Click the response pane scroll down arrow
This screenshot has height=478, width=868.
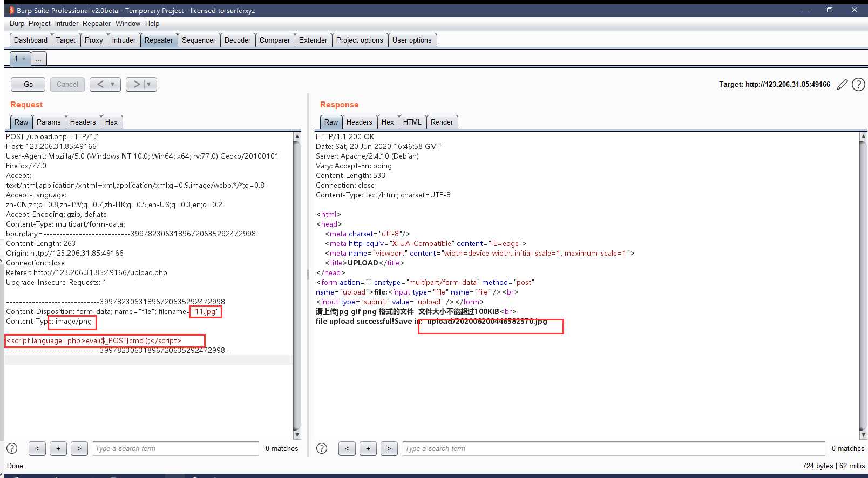(x=863, y=434)
